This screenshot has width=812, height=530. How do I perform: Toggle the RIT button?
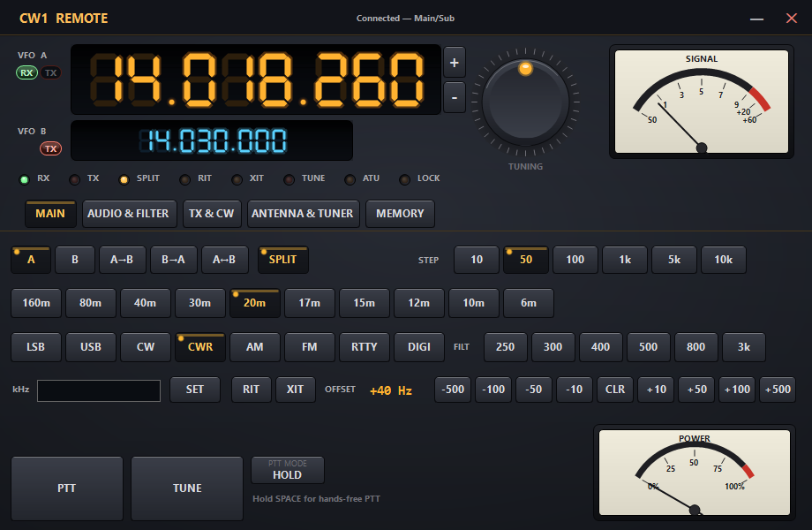[252, 390]
